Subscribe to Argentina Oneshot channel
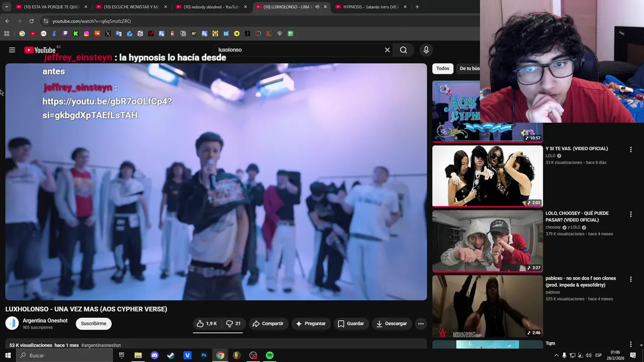The image size is (644, 362). click(94, 323)
